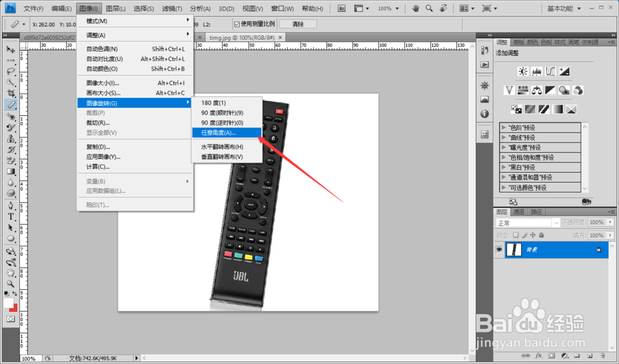Click the delete layer trash icon
Viewport: 619px width, 364px height.
(603, 356)
